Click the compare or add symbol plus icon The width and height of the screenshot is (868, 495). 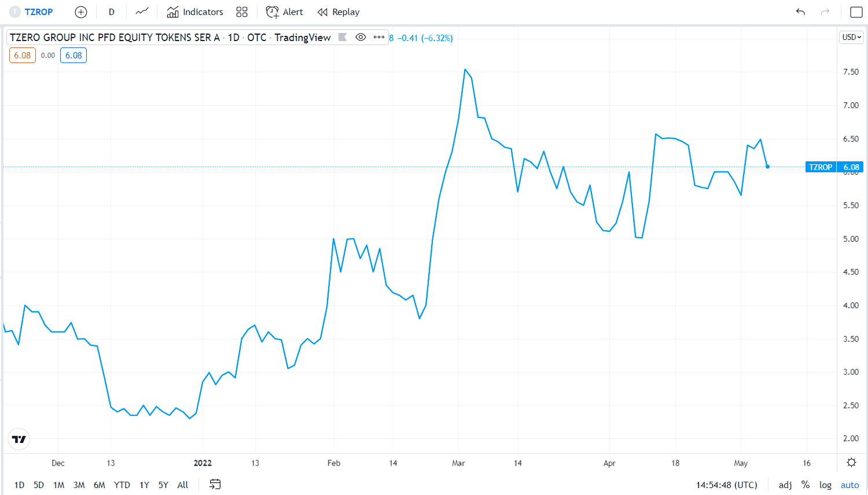[x=81, y=12]
